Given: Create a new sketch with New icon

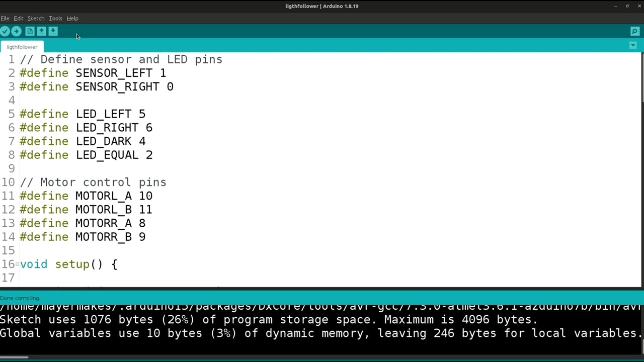Looking at the screenshot, I should [x=30, y=31].
